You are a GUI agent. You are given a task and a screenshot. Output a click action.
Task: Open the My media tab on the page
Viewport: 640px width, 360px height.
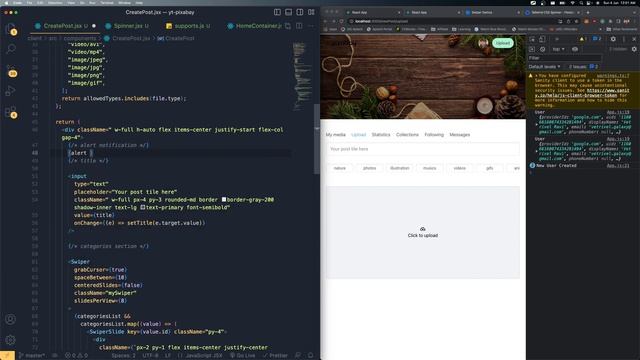[x=336, y=135]
